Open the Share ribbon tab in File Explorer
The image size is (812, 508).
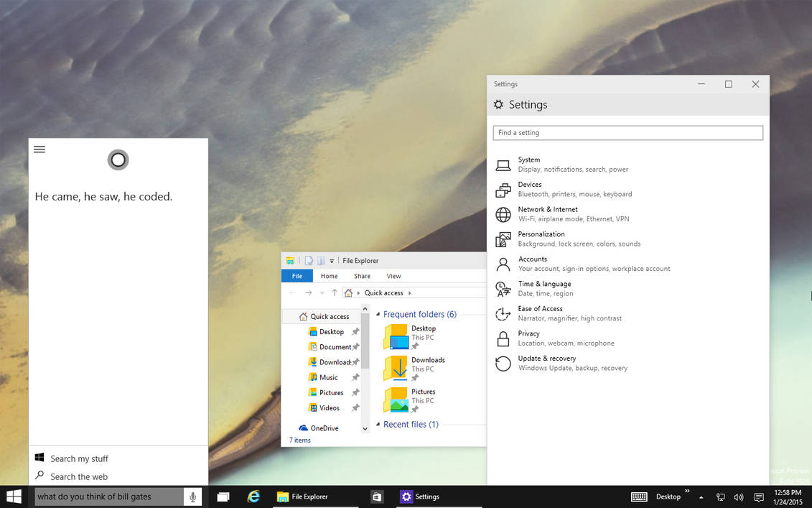pos(362,276)
